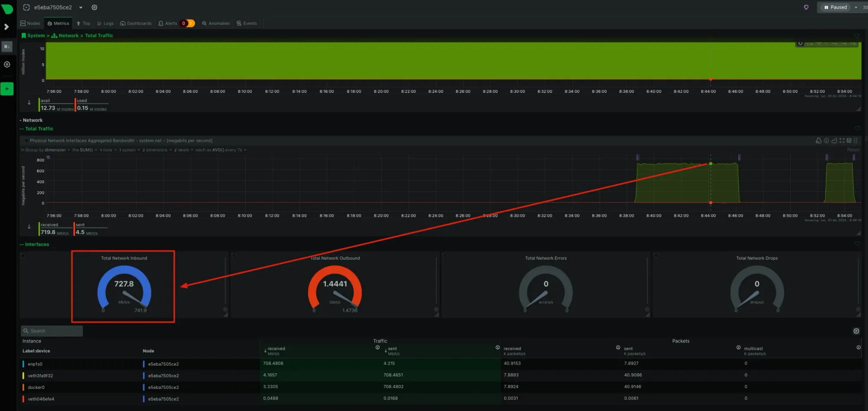The width and height of the screenshot is (868, 411).
Task: Click the Reset link on bandwidth chart
Action: (x=853, y=150)
